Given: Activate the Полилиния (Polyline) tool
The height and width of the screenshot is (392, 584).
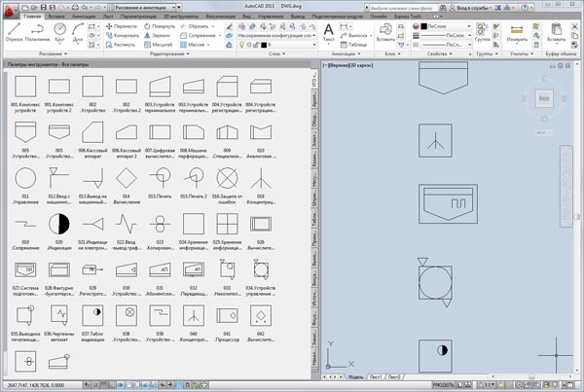Looking at the screenshot, I should (x=35, y=32).
